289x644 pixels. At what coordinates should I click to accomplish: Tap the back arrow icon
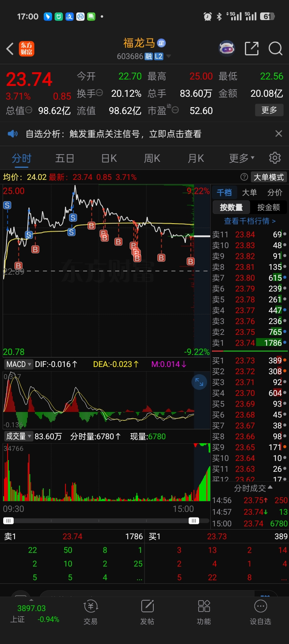[10, 49]
